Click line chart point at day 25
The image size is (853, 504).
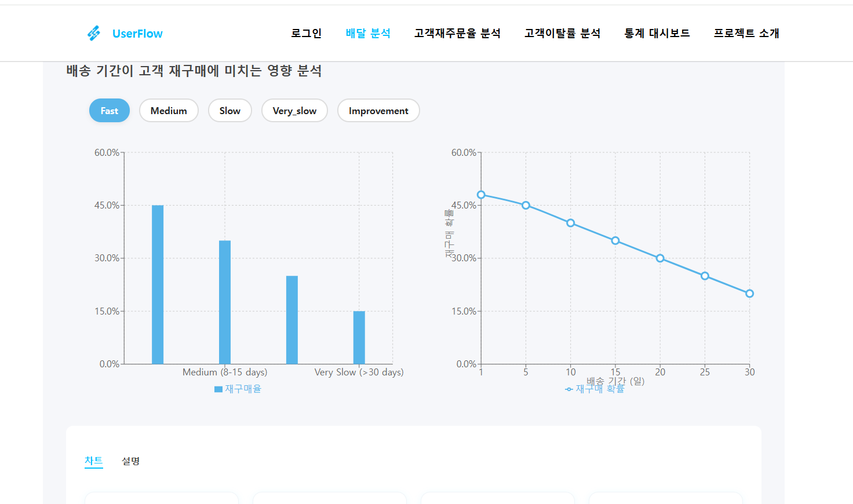point(705,276)
